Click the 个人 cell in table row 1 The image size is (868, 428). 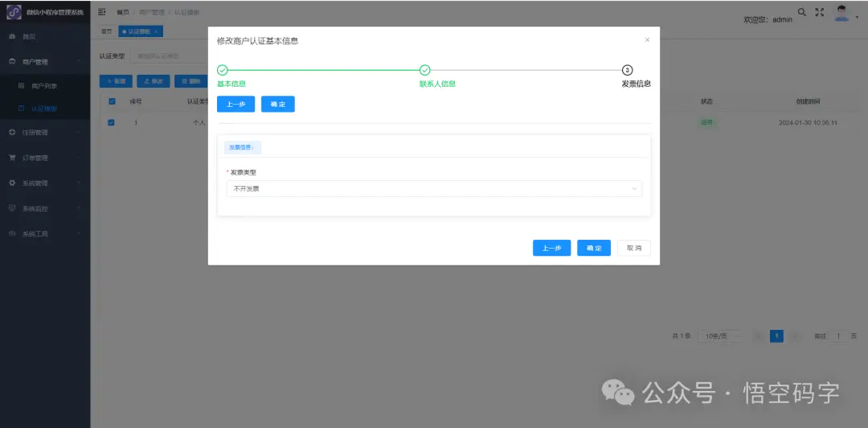[x=199, y=122]
